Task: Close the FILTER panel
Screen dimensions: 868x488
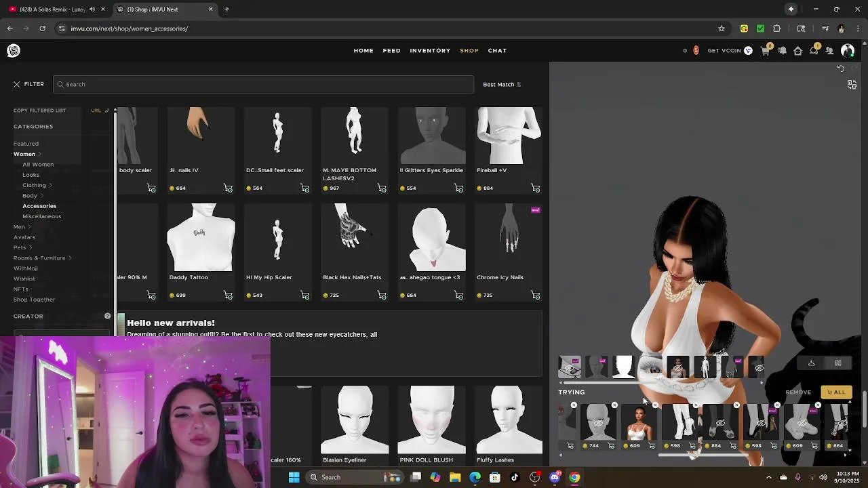Action: [x=17, y=85]
